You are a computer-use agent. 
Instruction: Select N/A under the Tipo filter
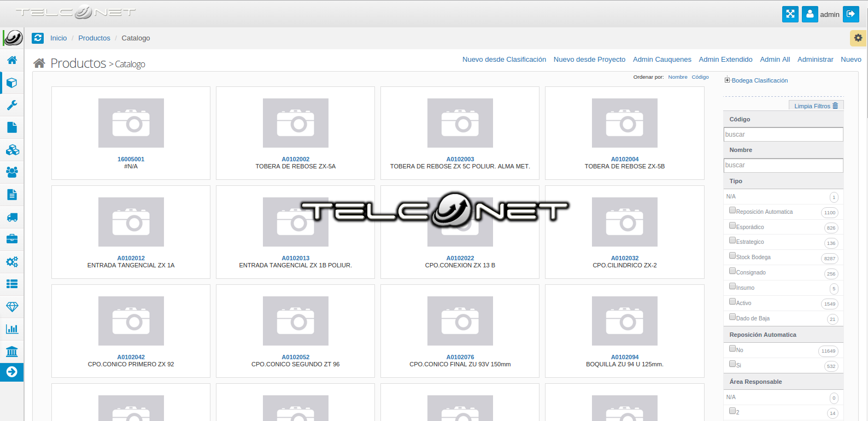[731, 196]
